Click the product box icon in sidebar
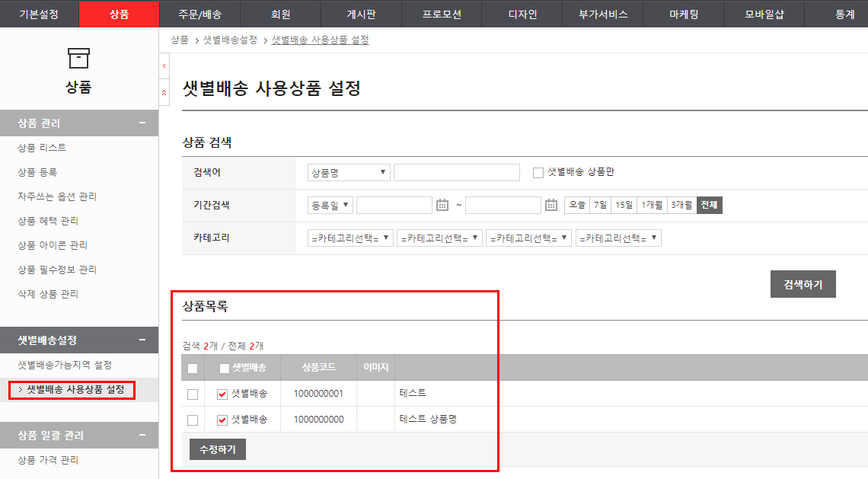Screen dimensions: 868x479 click(78, 58)
